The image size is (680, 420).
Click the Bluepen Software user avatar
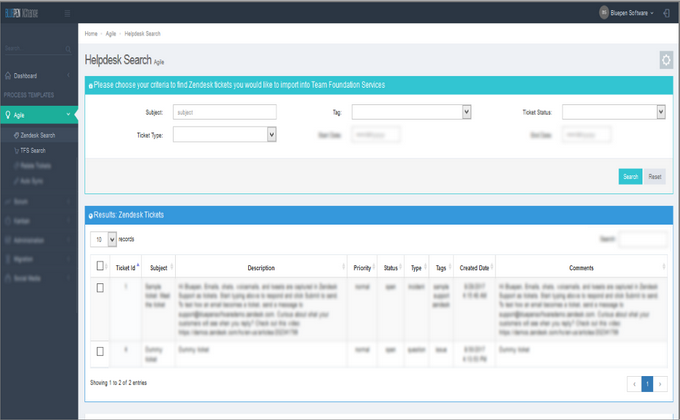point(604,13)
